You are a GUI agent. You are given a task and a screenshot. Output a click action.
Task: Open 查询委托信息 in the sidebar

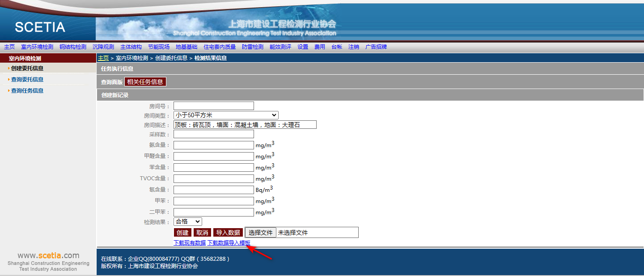pyautogui.click(x=27, y=80)
